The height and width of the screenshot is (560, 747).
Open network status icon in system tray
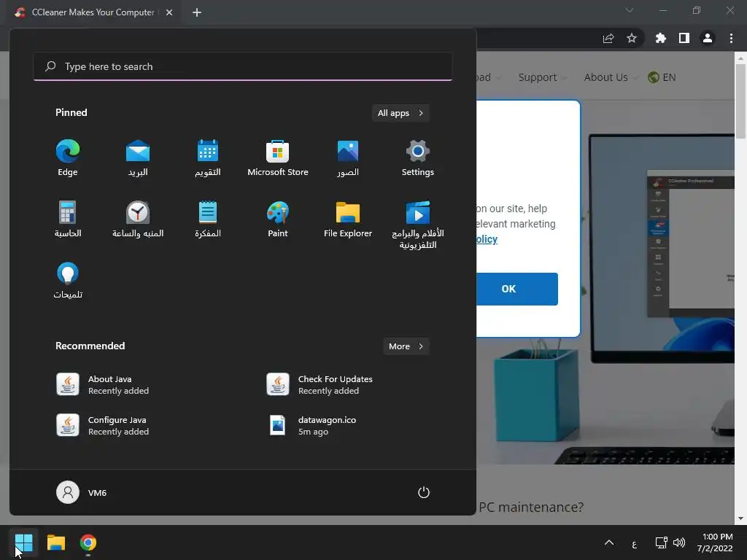[661, 542]
